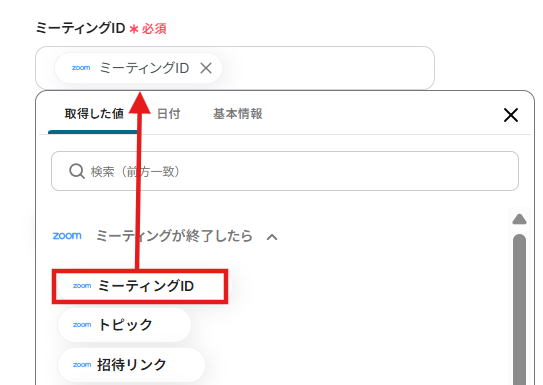Click the Zoom logo beside ミーティングが終了したら

[x=67, y=236]
